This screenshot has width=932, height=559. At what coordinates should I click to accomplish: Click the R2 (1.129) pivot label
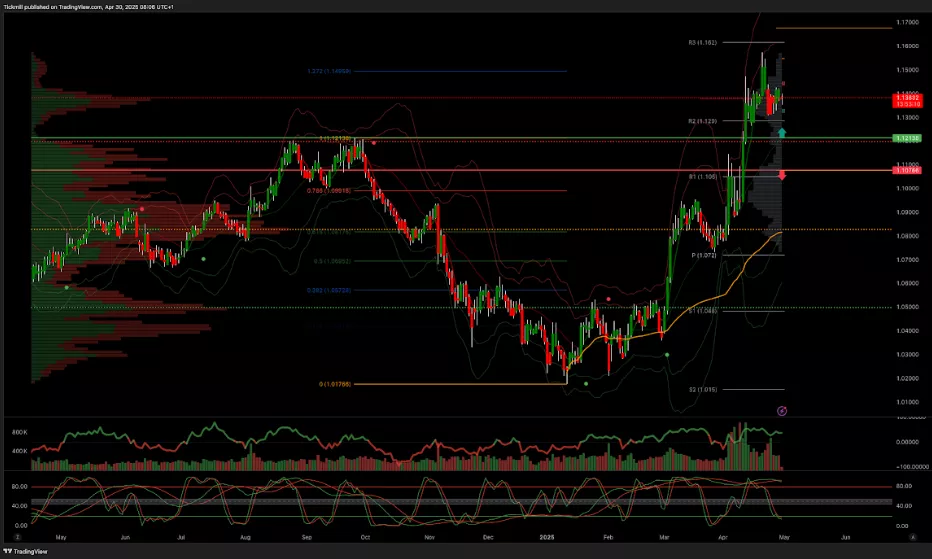[x=705, y=121]
